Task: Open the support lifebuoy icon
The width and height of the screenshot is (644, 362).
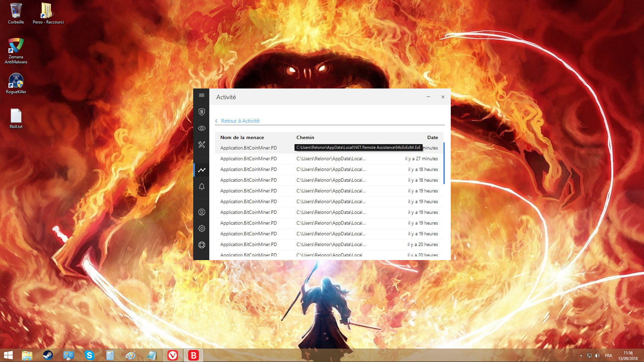Action: (x=202, y=245)
